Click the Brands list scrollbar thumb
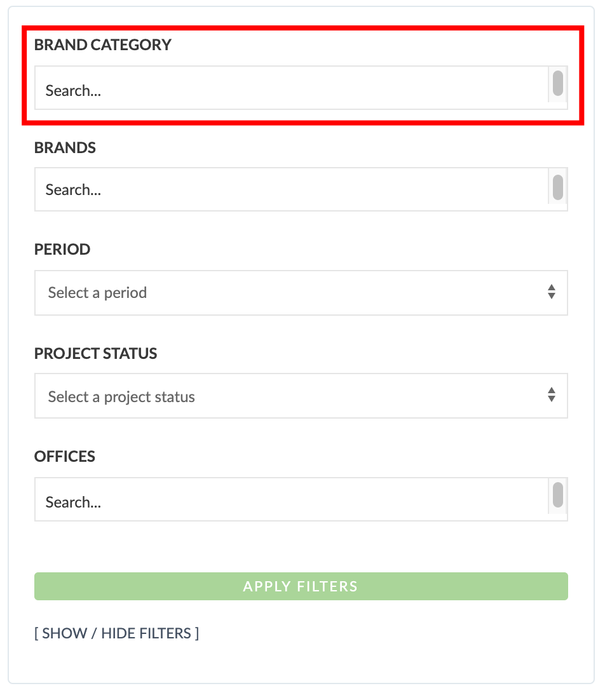 pos(558,187)
